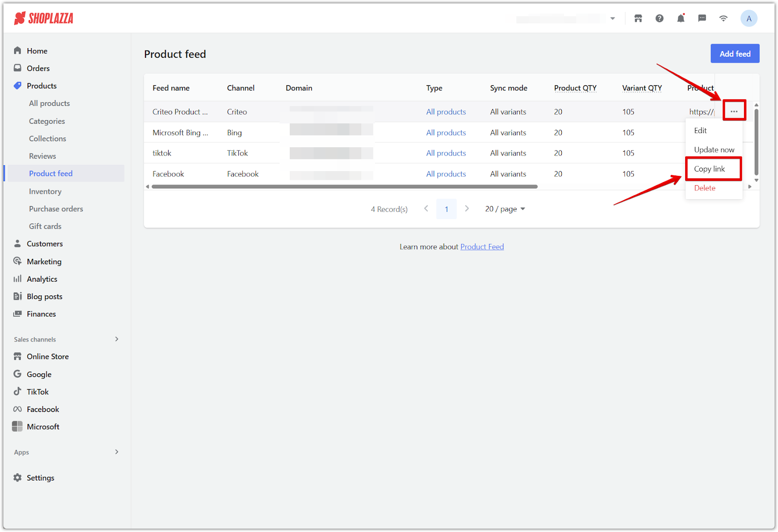Open the Collections sidebar item
778x532 pixels.
(47, 138)
